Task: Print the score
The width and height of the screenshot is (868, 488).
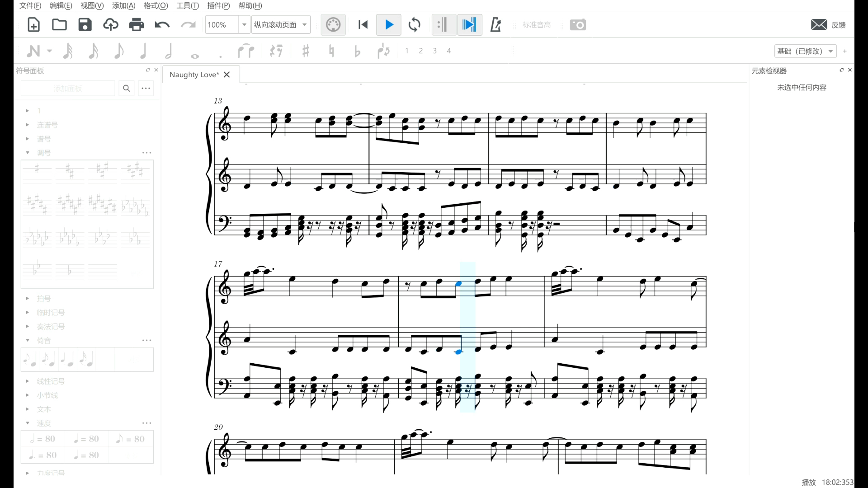Action: click(x=136, y=25)
